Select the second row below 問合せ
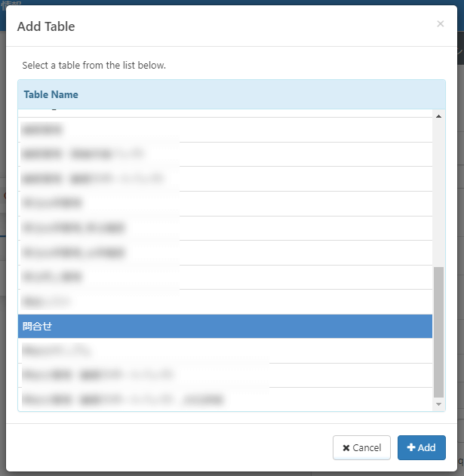Viewport: 464px width, 476px height. 225,375
